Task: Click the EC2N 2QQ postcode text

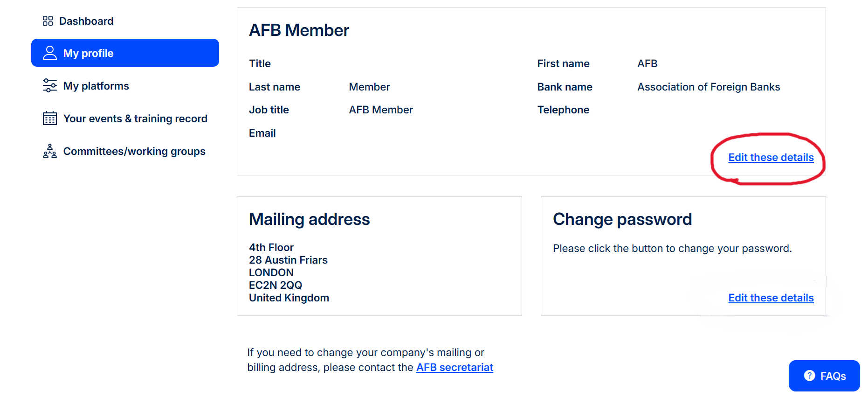Action: click(276, 285)
